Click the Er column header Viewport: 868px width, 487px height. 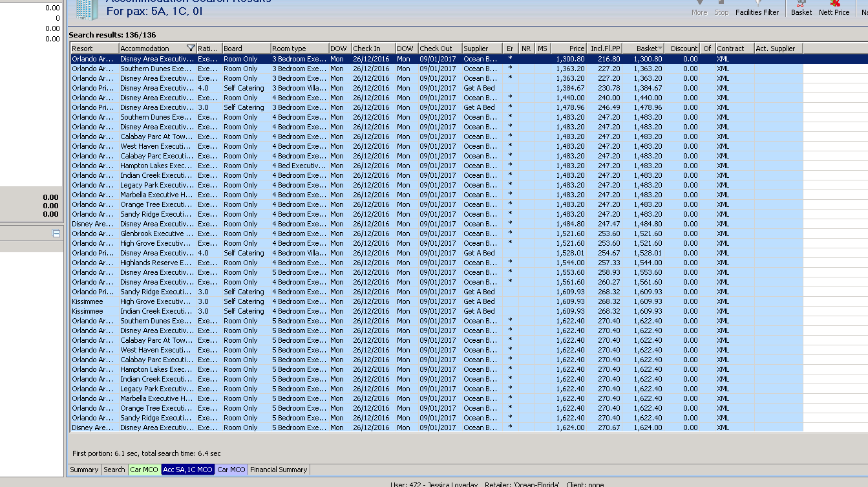click(511, 49)
